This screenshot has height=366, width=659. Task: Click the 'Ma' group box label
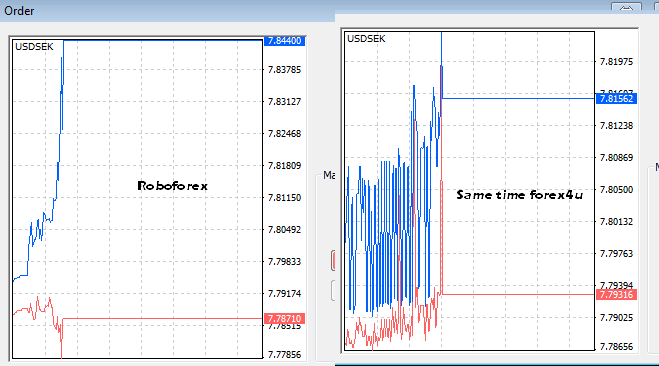(329, 175)
